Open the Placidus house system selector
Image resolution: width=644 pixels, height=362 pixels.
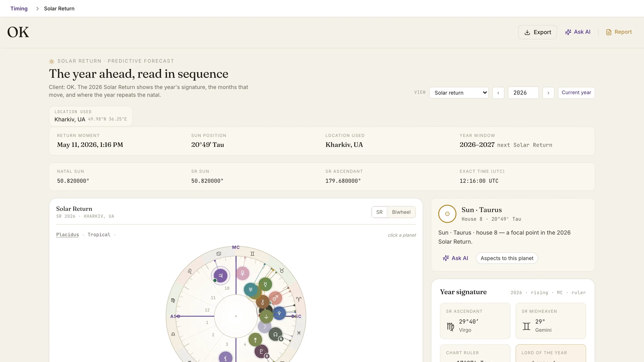(x=68, y=235)
